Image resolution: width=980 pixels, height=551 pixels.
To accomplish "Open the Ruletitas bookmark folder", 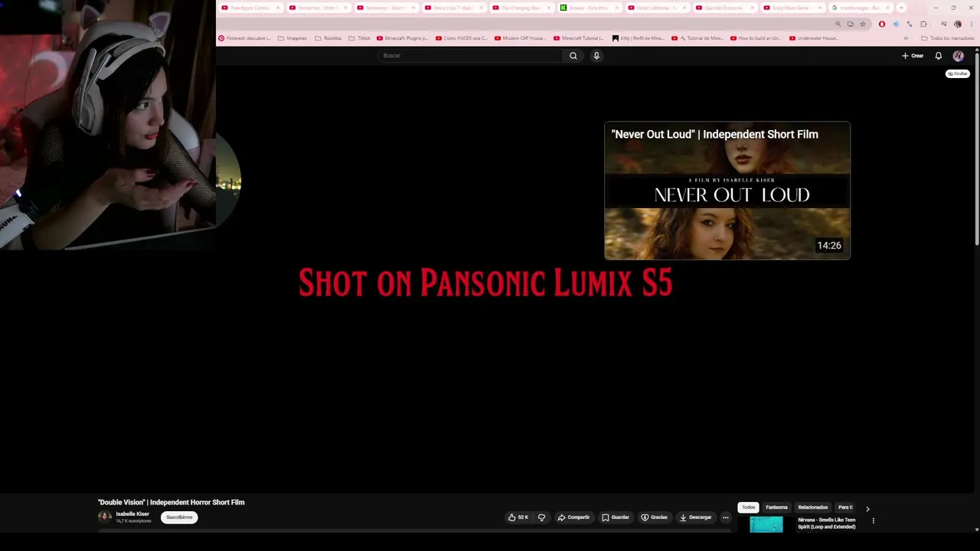I will pos(328,38).
